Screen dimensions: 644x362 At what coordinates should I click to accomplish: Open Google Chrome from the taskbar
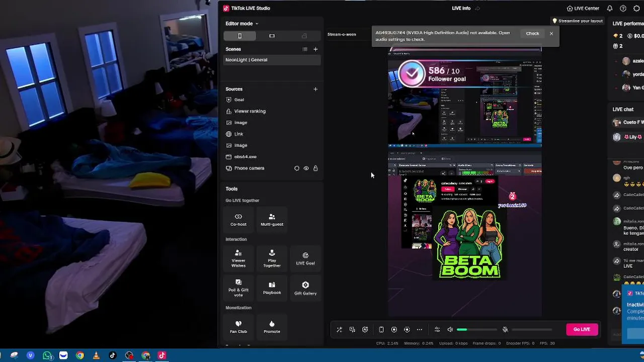(79, 355)
